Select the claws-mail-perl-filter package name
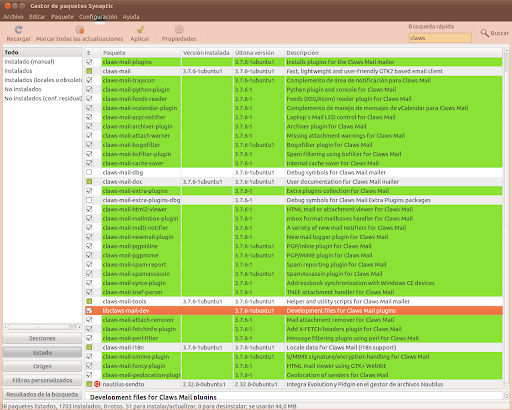 point(130,338)
